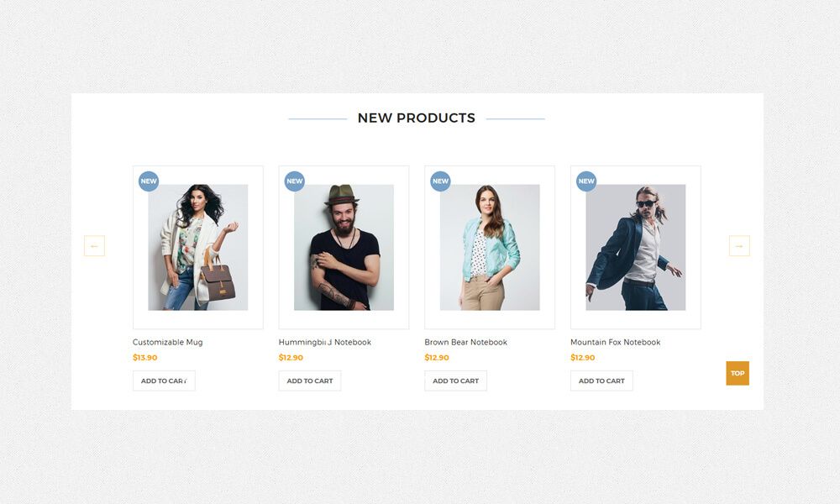Add Brown Bear Notebook to cart

(456, 381)
